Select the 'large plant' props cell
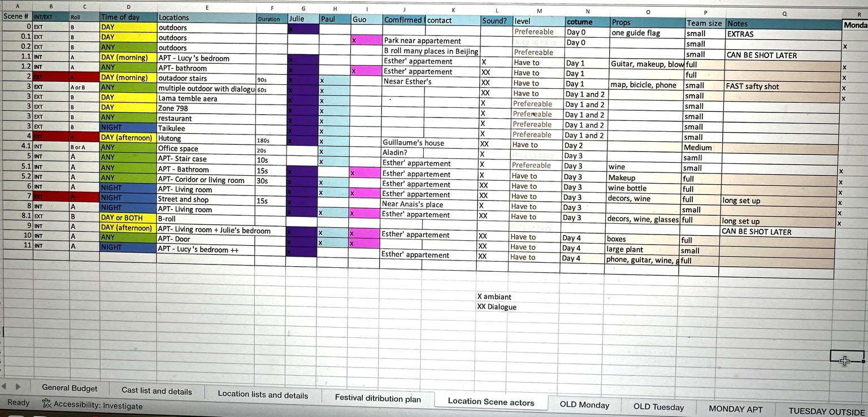This screenshot has width=868, height=417. point(641,249)
